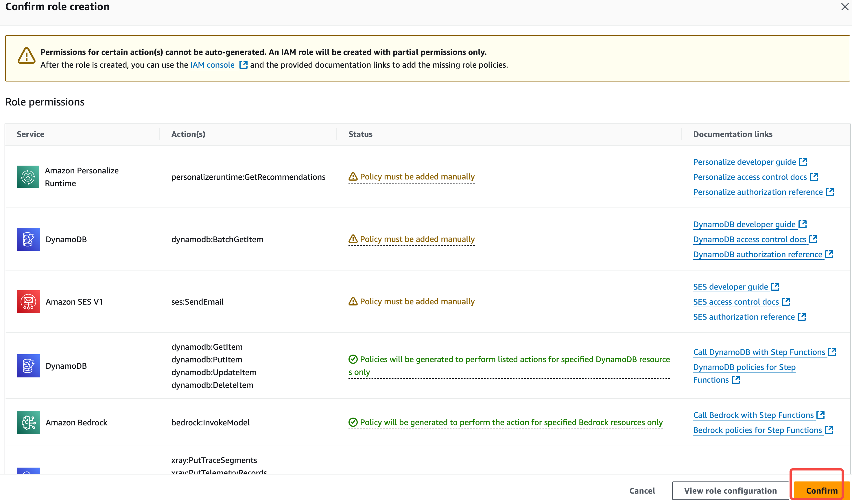
Task: Select xray:PutTraceSegments action text
Action: coord(214,460)
